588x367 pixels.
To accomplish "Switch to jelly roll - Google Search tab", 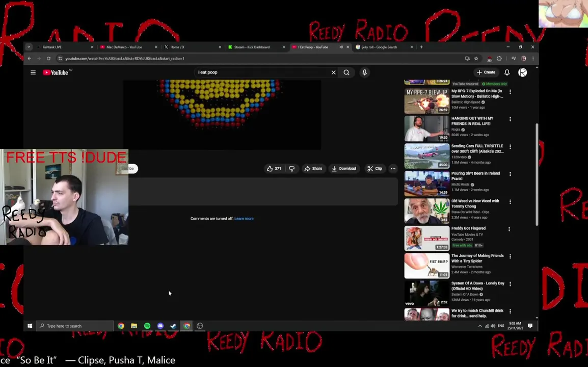I will coord(384,47).
